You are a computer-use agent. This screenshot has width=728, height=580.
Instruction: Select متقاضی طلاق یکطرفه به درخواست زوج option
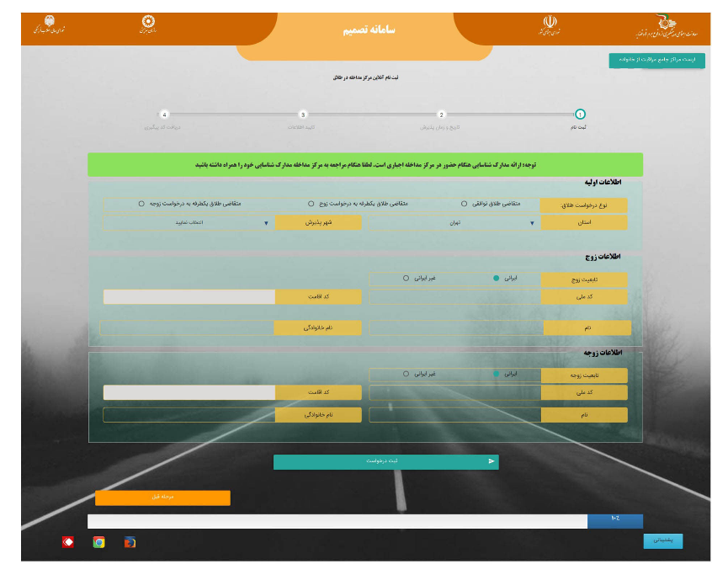[x=311, y=204]
